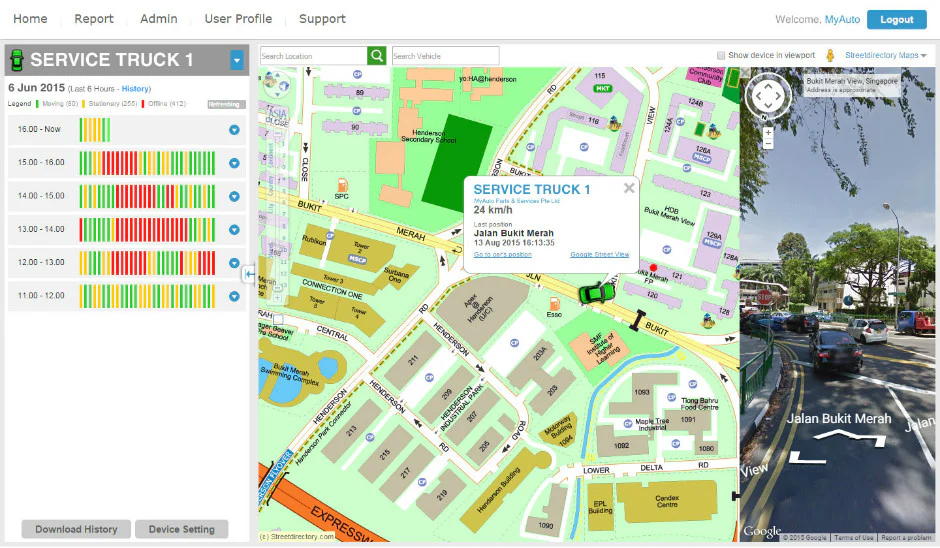Click the 15.00 - 16.00 activity timeline bar
Viewport: 940px width, 548px height.
coord(147,163)
